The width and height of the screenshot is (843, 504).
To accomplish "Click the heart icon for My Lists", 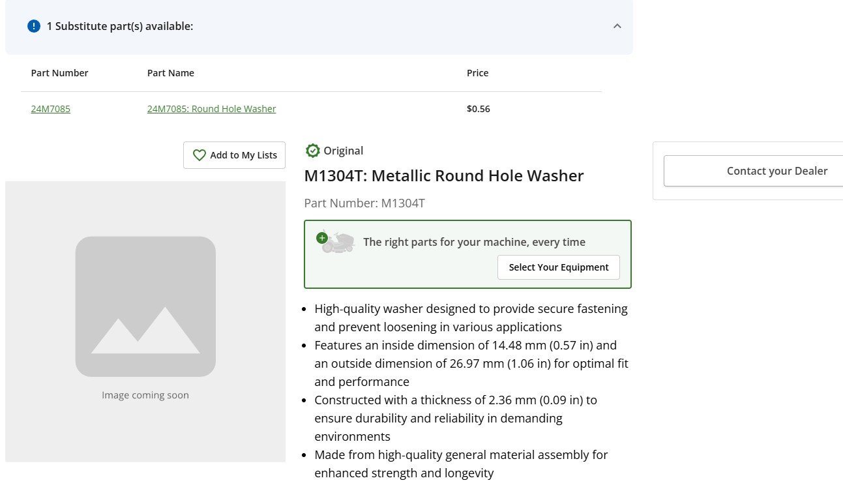I will pyautogui.click(x=200, y=155).
